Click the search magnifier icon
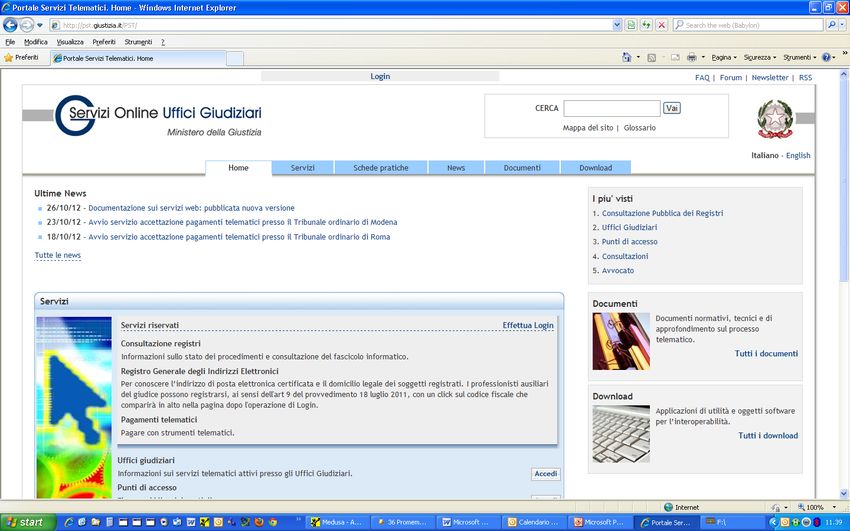Viewport: 850px width, 531px height. point(832,25)
